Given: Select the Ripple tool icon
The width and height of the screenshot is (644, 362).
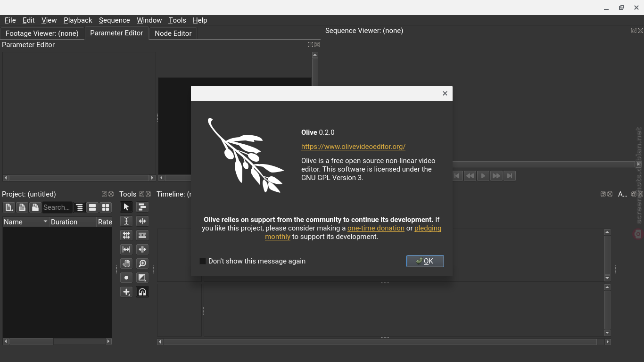Looking at the screenshot, I should click(142, 221).
